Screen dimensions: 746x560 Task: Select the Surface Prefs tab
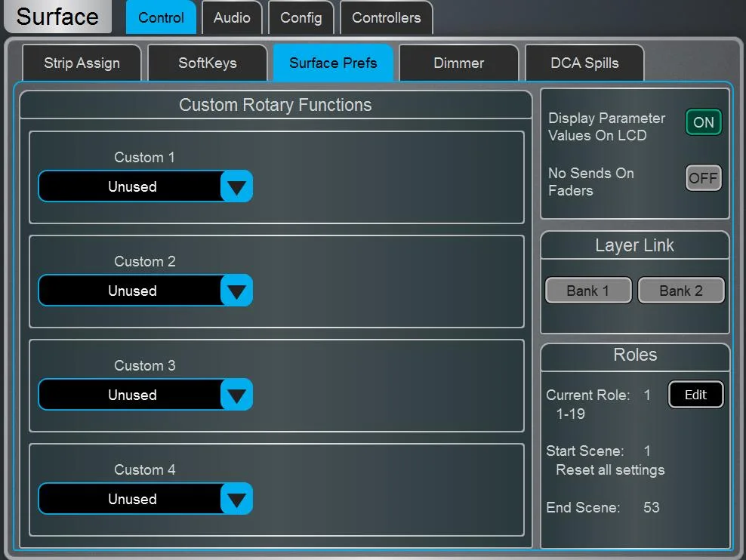click(333, 63)
